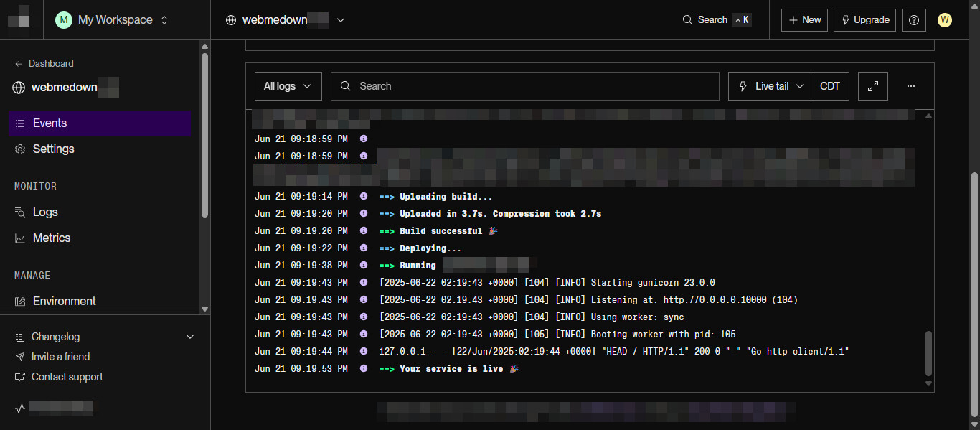Viewport: 980px width, 430px height.
Task: Click the log scrollbar down arrow
Action: pos(929,384)
